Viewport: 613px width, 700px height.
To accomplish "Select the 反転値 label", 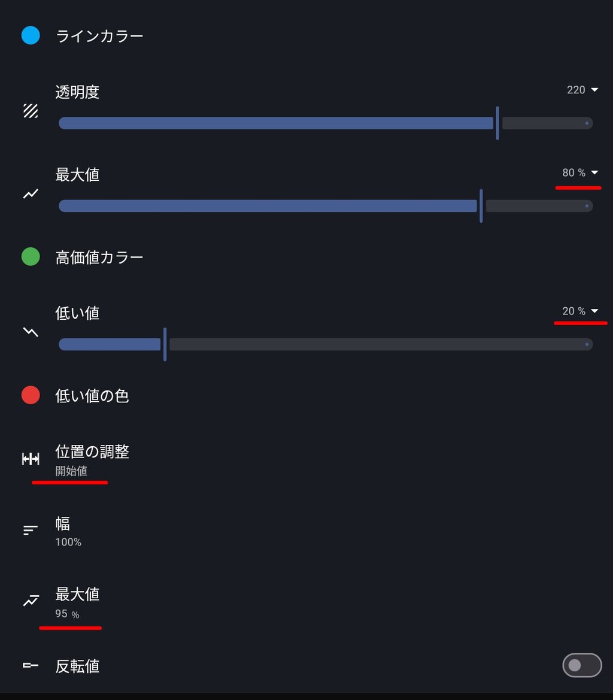I will [77, 666].
